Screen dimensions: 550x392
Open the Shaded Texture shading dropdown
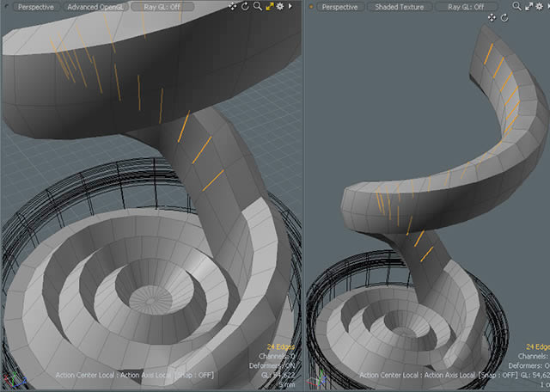click(x=399, y=6)
